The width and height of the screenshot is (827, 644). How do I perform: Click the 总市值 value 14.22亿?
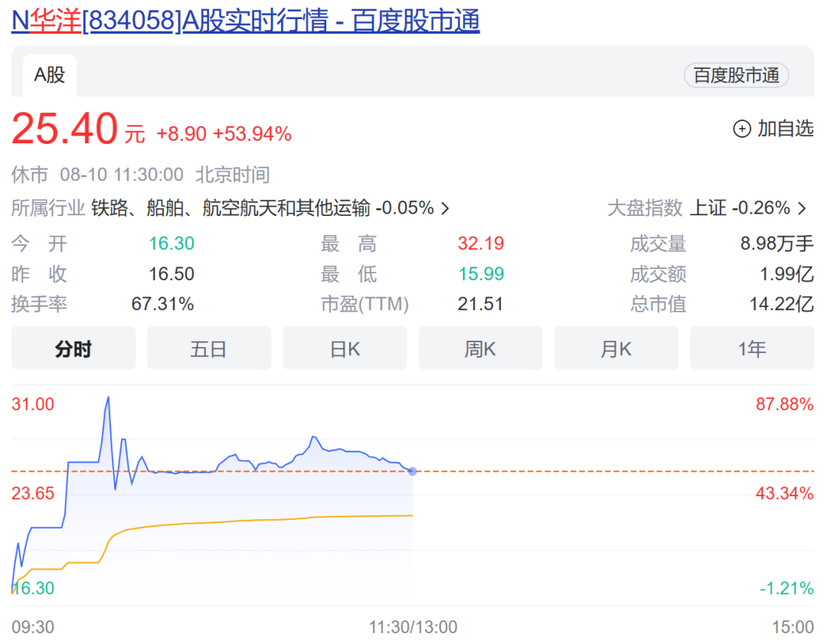click(782, 304)
